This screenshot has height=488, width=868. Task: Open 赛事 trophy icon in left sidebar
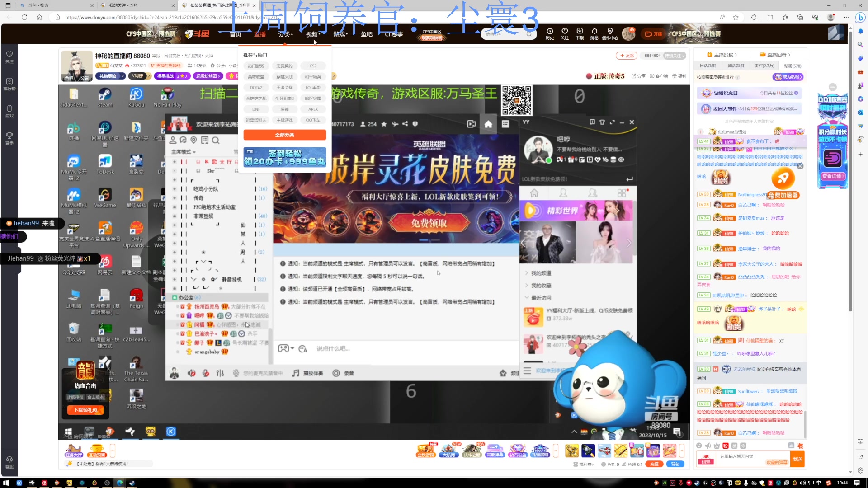(9, 138)
